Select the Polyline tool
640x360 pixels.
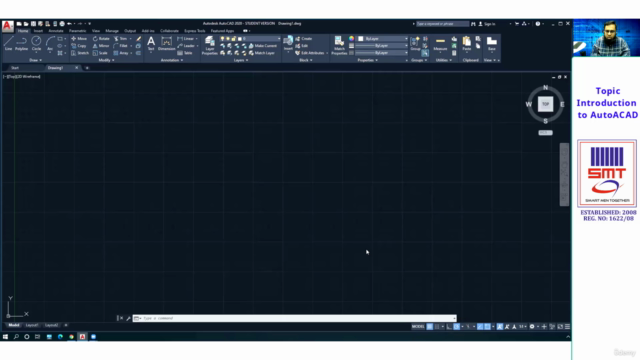click(x=21, y=43)
